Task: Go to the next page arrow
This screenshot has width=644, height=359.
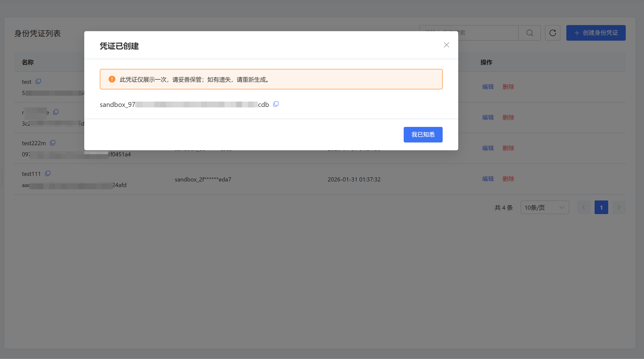Action: [618, 208]
